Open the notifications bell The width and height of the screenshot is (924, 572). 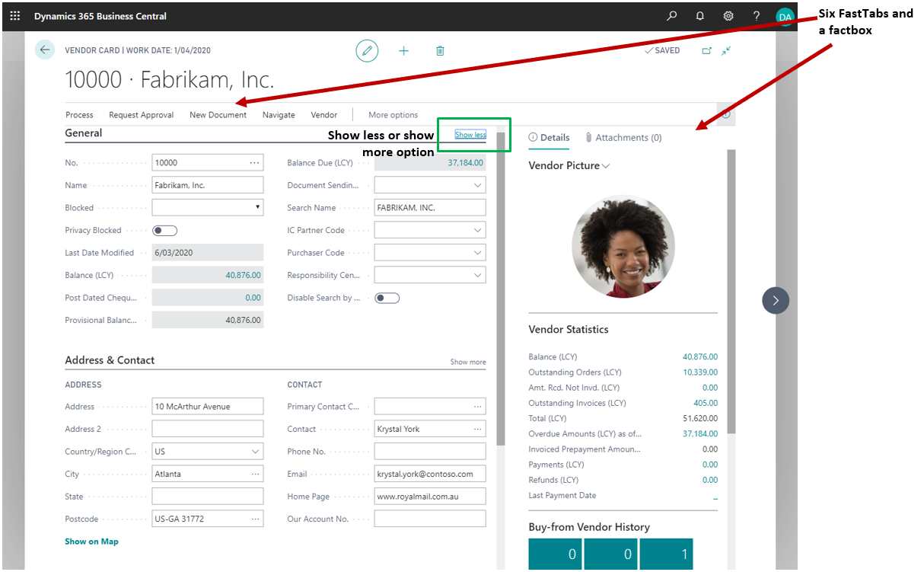point(699,16)
